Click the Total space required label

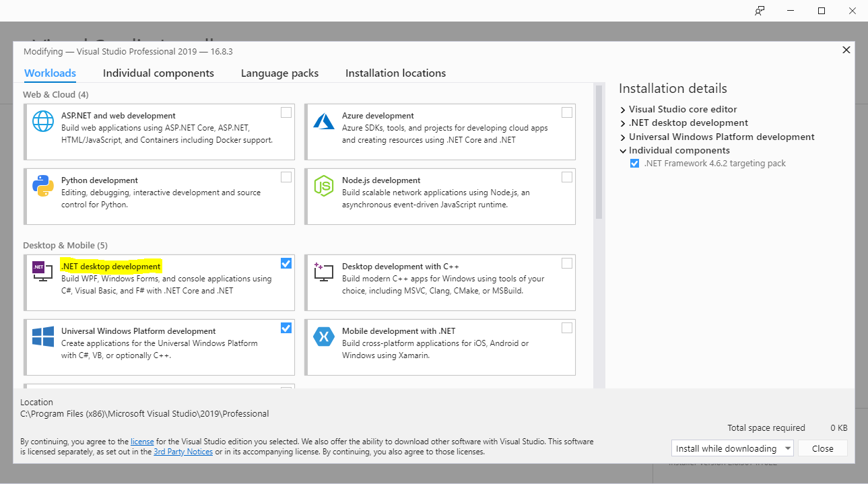tap(766, 427)
